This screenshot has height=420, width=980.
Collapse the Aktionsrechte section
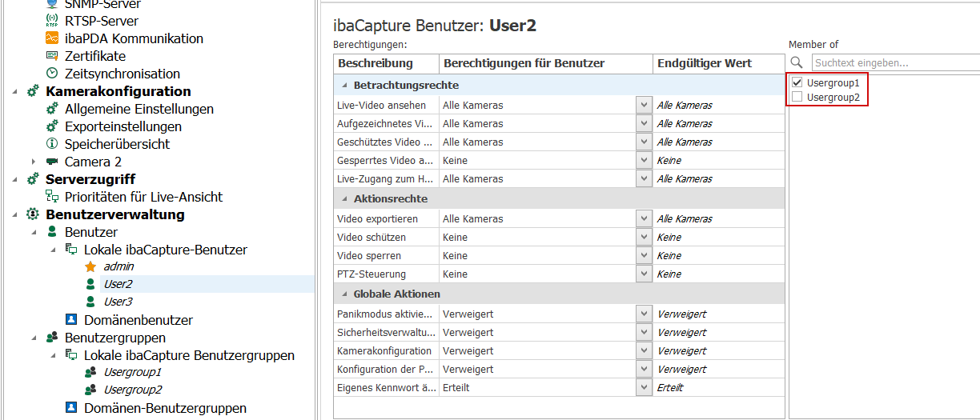(344, 198)
